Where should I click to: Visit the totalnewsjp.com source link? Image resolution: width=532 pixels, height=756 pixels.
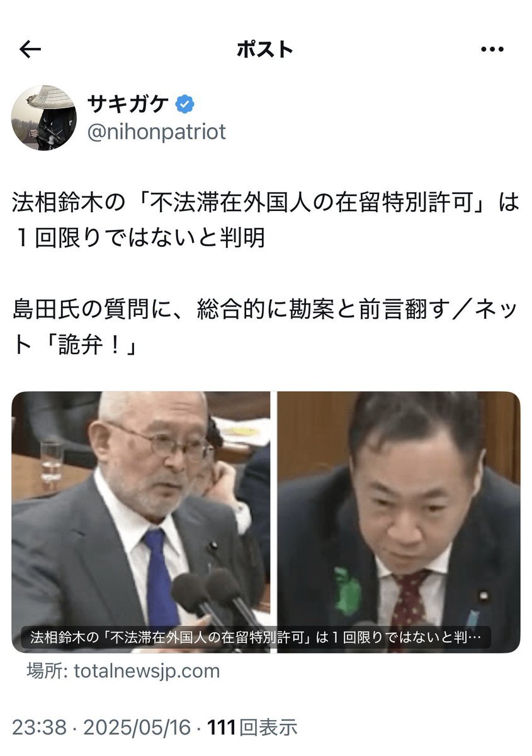click(147, 671)
